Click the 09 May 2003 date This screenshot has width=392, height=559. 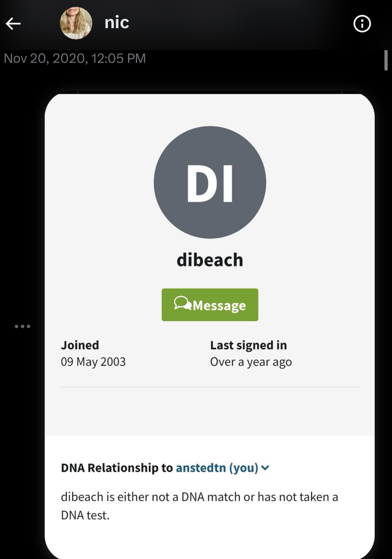click(x=93, y=362)
